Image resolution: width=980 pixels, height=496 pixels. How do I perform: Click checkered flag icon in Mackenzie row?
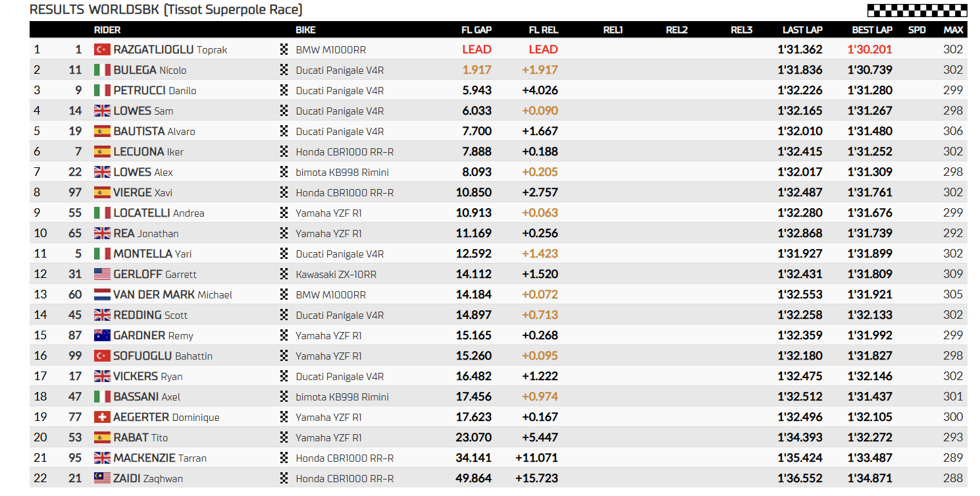(x=284, y=458)
